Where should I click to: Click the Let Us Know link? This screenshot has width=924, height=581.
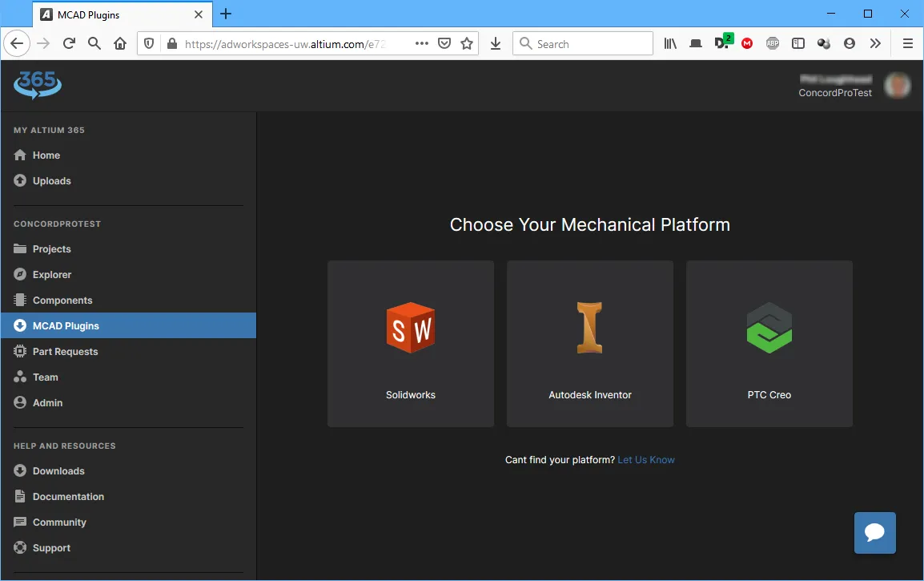[x=646, y=460]
